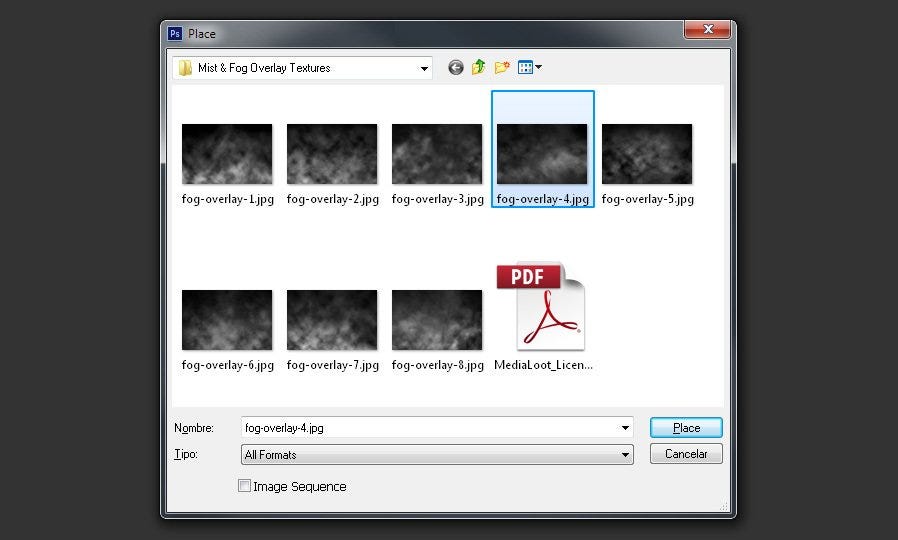Go up one folder level icon
This screenshot has width=898, height=540.
tap(478, 68)
